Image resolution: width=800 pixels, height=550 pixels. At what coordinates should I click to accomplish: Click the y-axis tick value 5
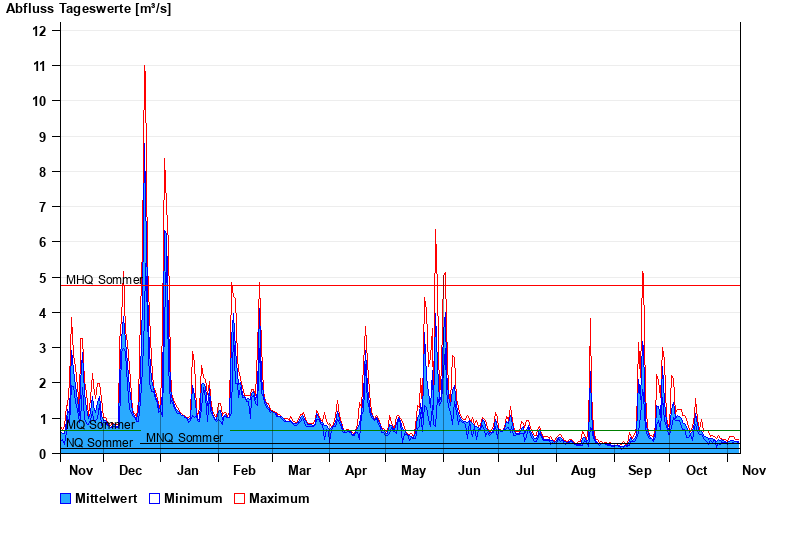pos(43,278)
